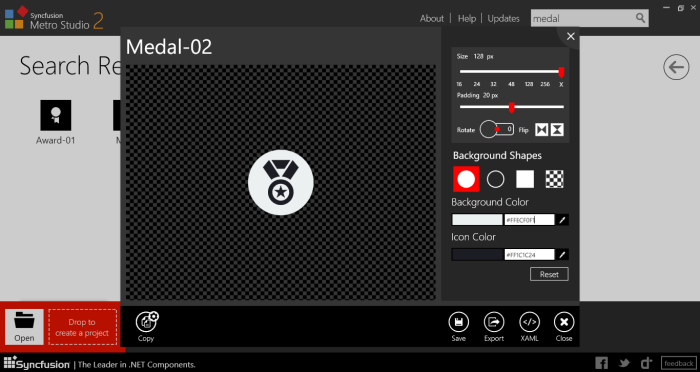Screen dimensions: 700x372
Task: Open Syncfusion Facebook page
Action: tap(601, 363)
